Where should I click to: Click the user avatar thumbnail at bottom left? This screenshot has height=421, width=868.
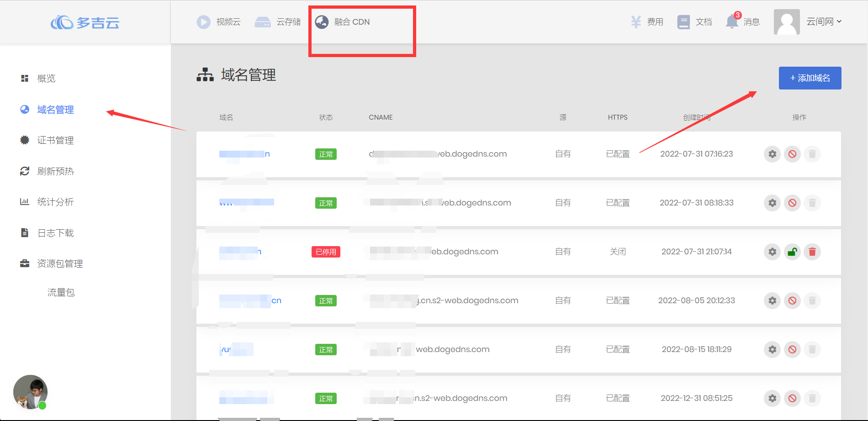click(30, 392)
